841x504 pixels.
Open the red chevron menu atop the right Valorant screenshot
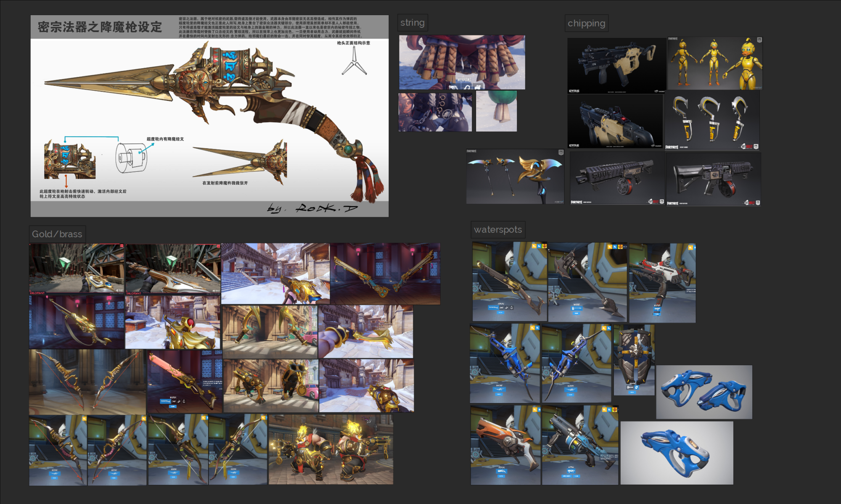click(217, 245)
